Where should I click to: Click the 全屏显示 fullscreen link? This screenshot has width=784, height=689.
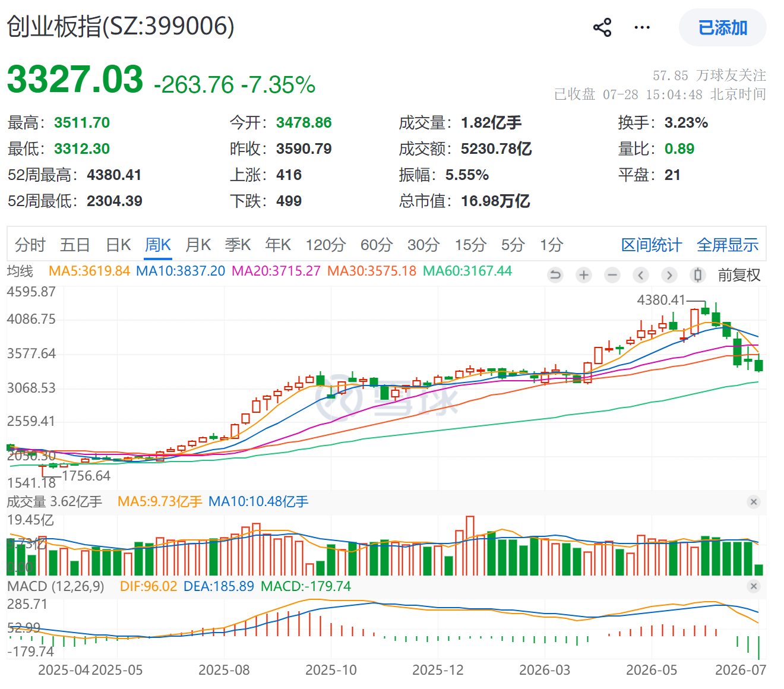(728, 245)
